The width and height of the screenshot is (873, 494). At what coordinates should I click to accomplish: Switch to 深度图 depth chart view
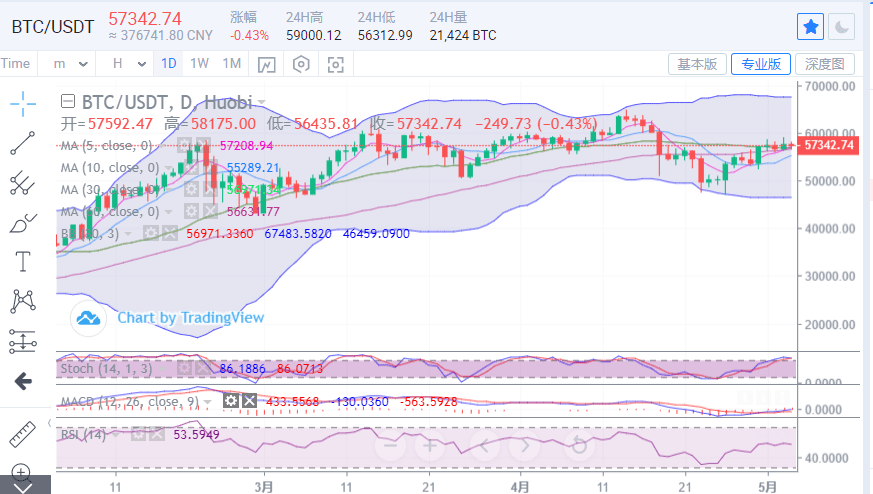click(825, 64)
